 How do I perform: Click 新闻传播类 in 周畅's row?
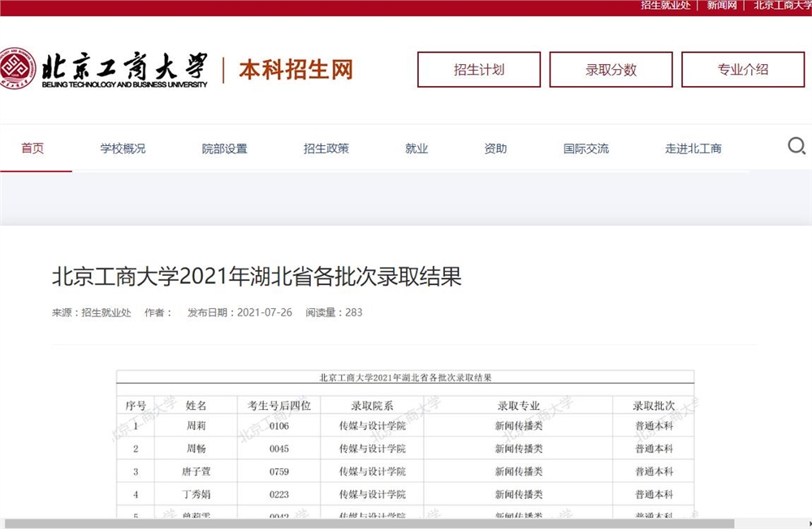519,449
